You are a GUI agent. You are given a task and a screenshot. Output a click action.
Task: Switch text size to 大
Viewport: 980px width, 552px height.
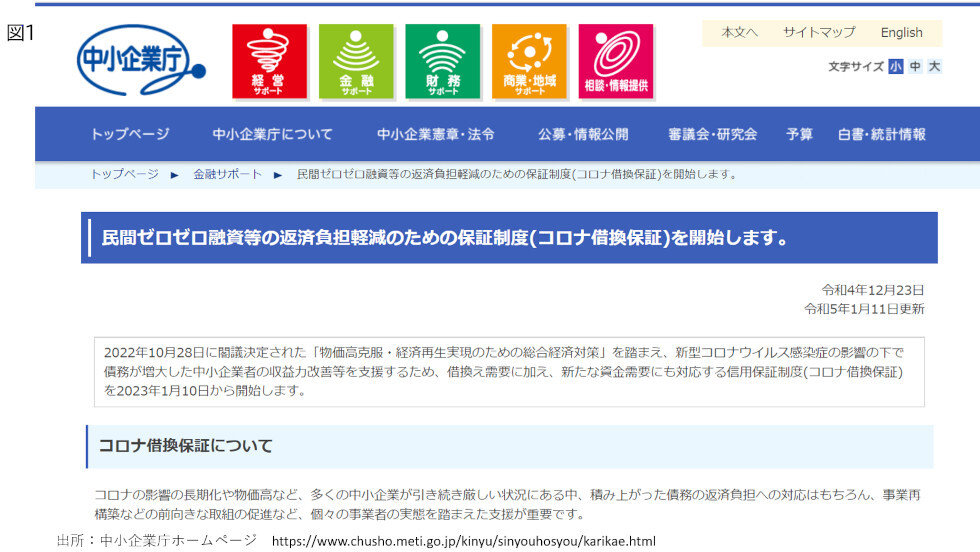tap(934, 66)
